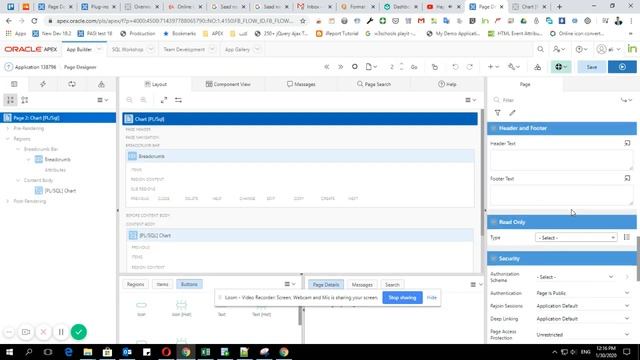Screen dimensions: 640x360
Task: Zoom out of the layout grid
Action: [129, 100]
